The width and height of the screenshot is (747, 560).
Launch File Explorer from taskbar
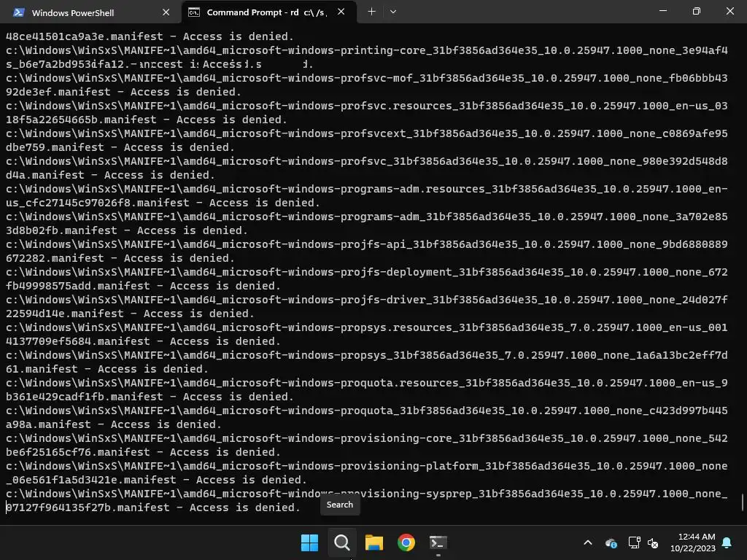374,542
